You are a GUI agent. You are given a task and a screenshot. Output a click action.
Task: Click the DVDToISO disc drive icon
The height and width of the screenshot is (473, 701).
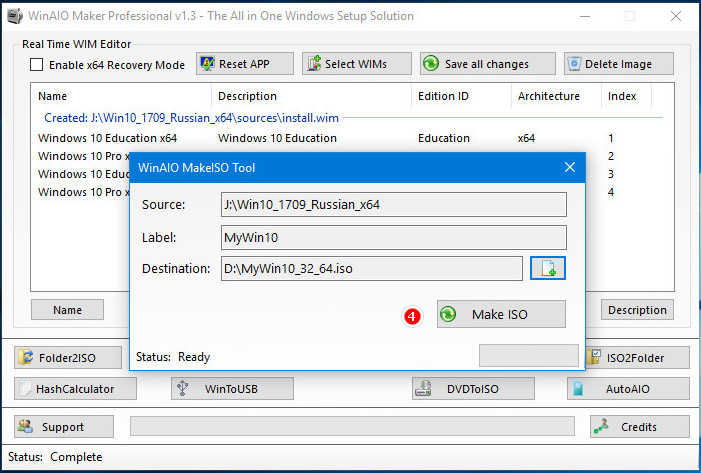tap(423, 388)
